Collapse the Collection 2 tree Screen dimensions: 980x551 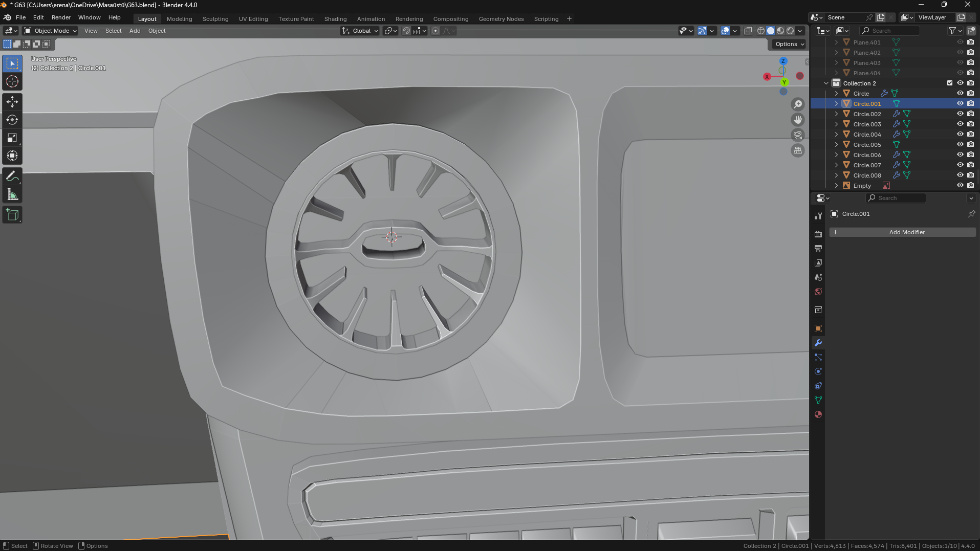click(826, 83)
